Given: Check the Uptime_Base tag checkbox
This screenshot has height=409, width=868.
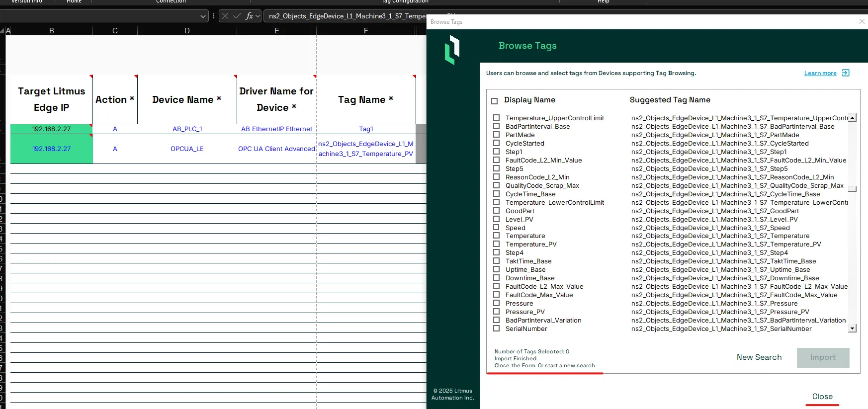Looking at the screenshot, I should coord(496,269).
